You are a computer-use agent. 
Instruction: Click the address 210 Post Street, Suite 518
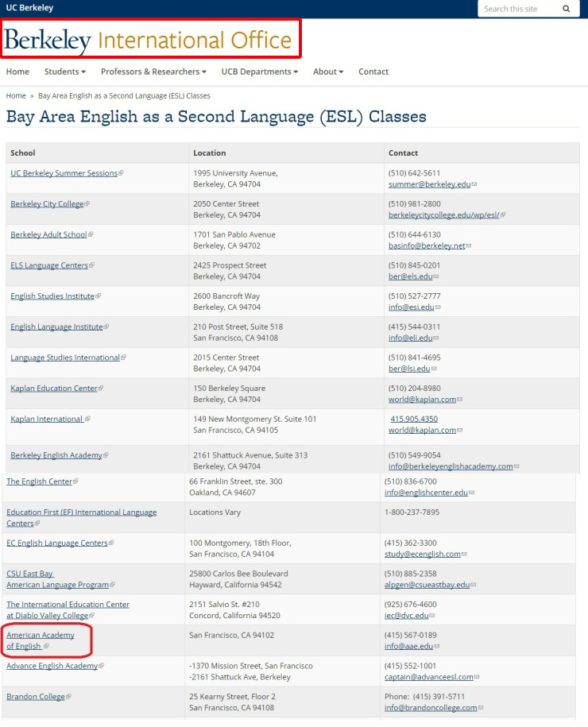238,327
